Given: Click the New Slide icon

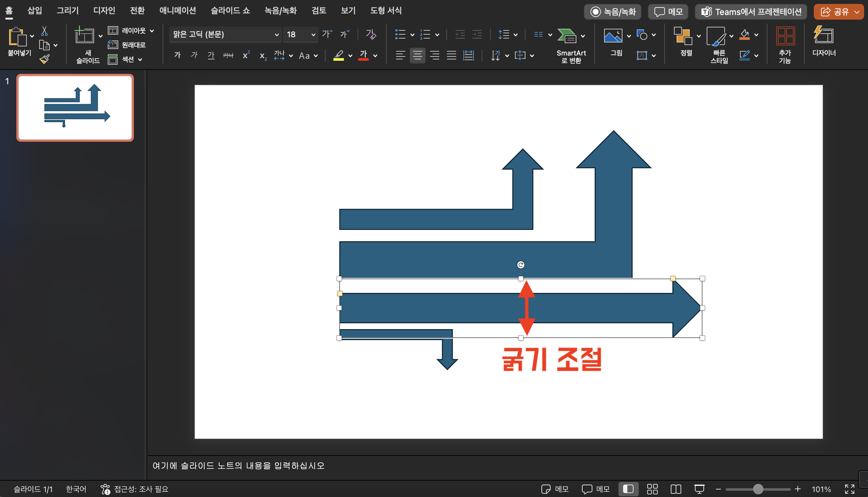Looking at the screenshot, I should [84, 35].
